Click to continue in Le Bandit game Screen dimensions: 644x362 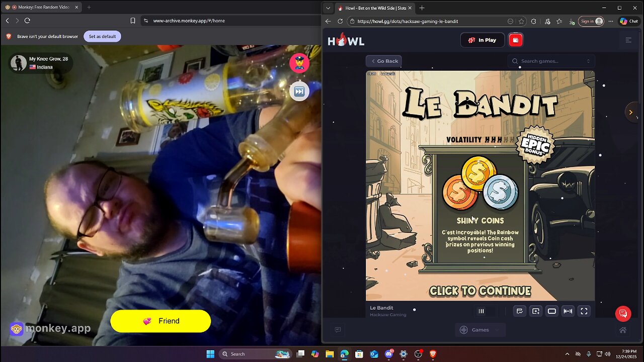(x=480, y=291)
